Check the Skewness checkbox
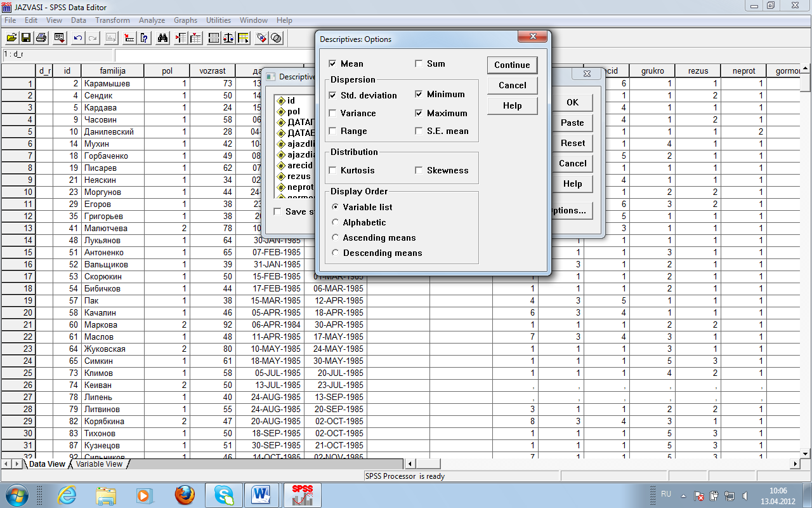The width and height of the screenshot is (812, 508). click(419, 170)
